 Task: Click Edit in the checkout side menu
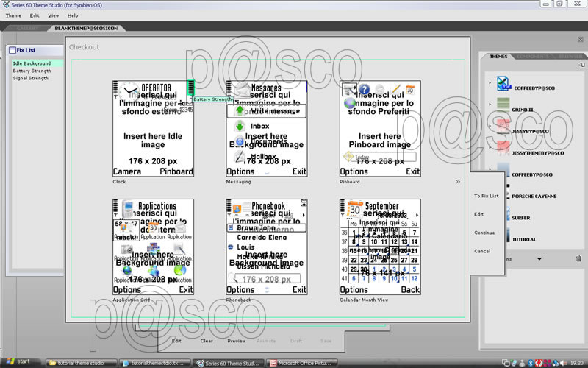point(479,214)
